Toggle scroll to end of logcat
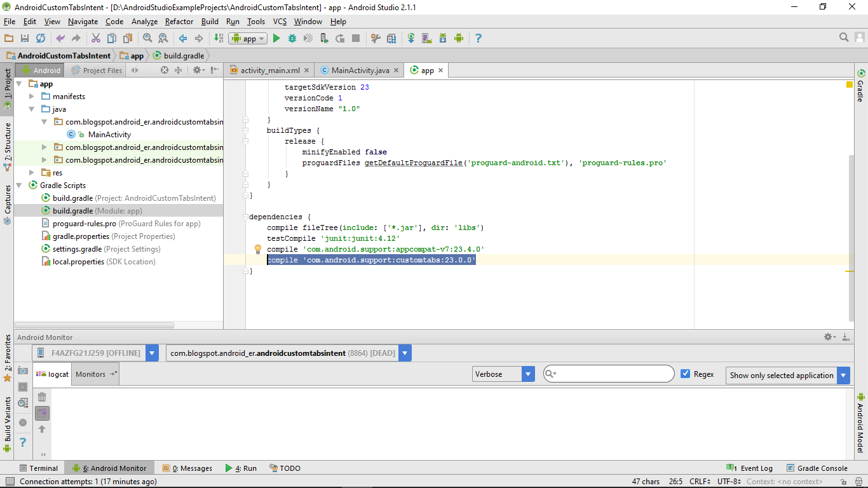Screen dimensions: 868x488 pyautogui.click(x=42, y=413)
